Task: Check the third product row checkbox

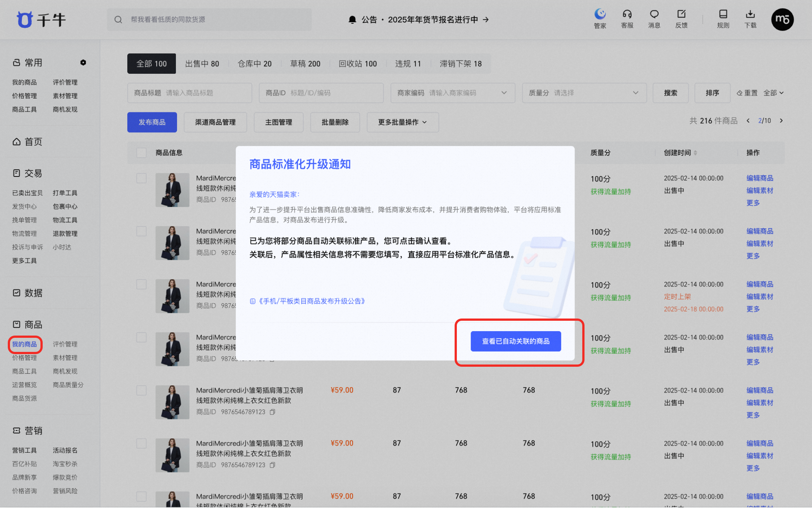Action: (141, 284)
